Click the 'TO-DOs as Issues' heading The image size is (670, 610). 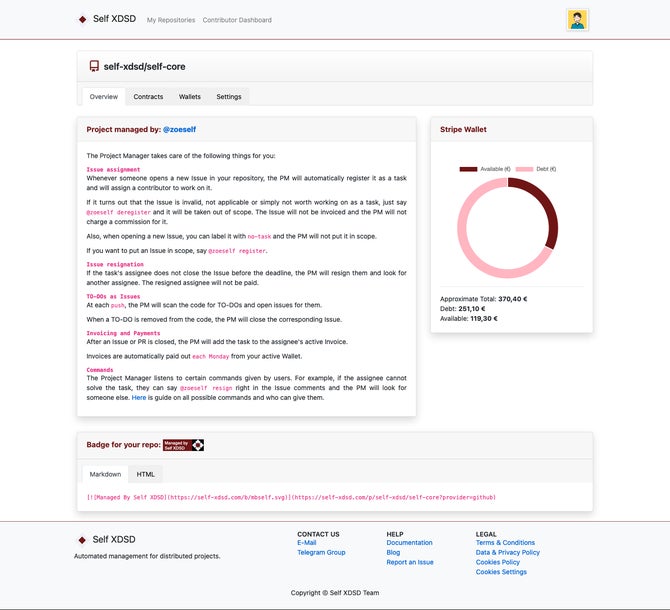click(113, 296)
